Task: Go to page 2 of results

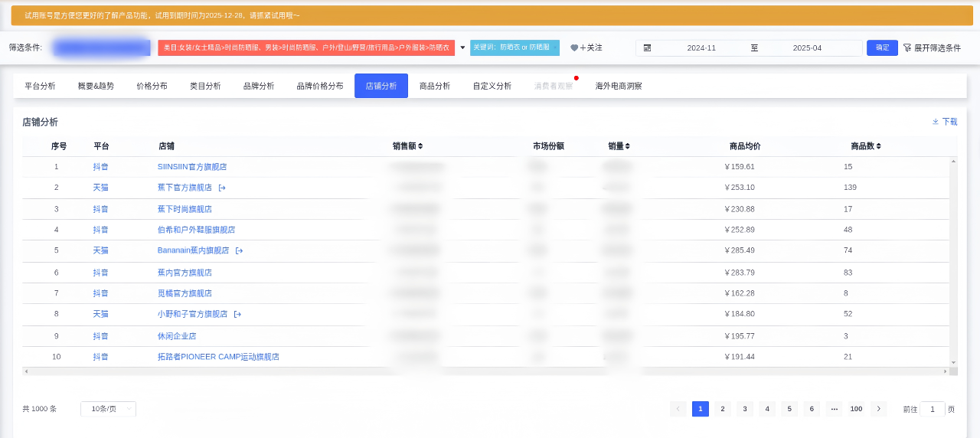Action: pos(723,409)
